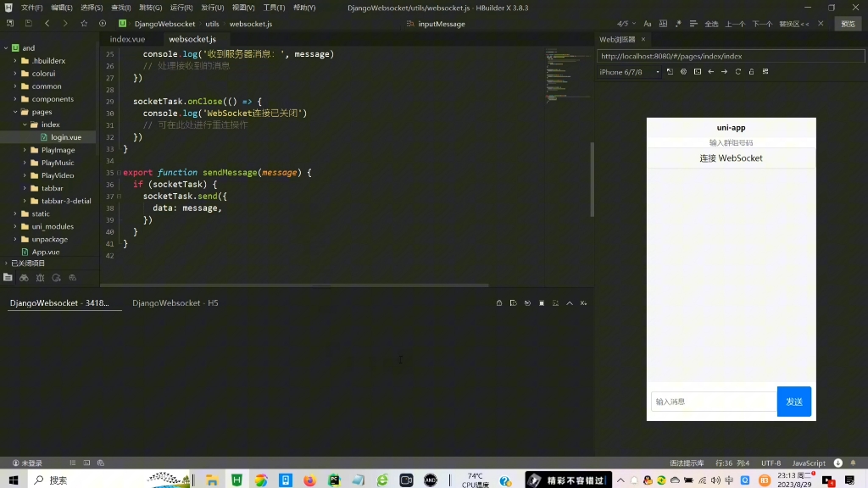The height and width of the screenshot is (488, 868).
Task: Open the 文件(F) menu
Action: (31, 8)
